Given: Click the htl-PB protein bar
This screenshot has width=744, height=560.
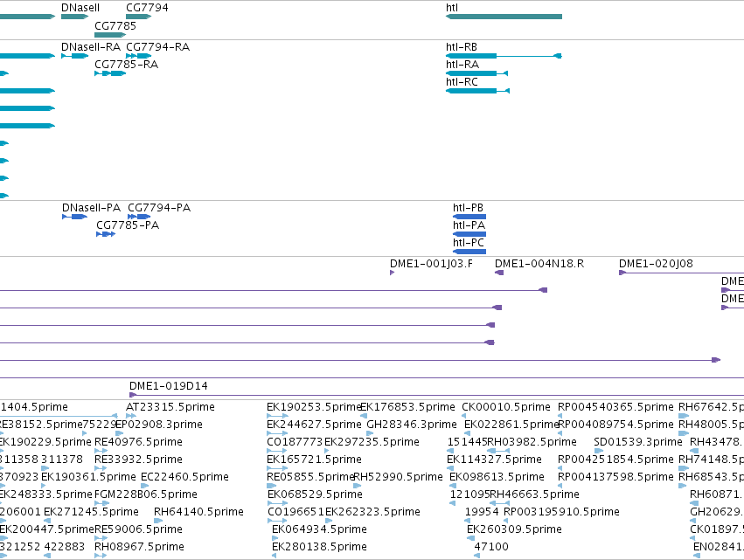Looking at the screenshot, I should [x=469, y=217].
